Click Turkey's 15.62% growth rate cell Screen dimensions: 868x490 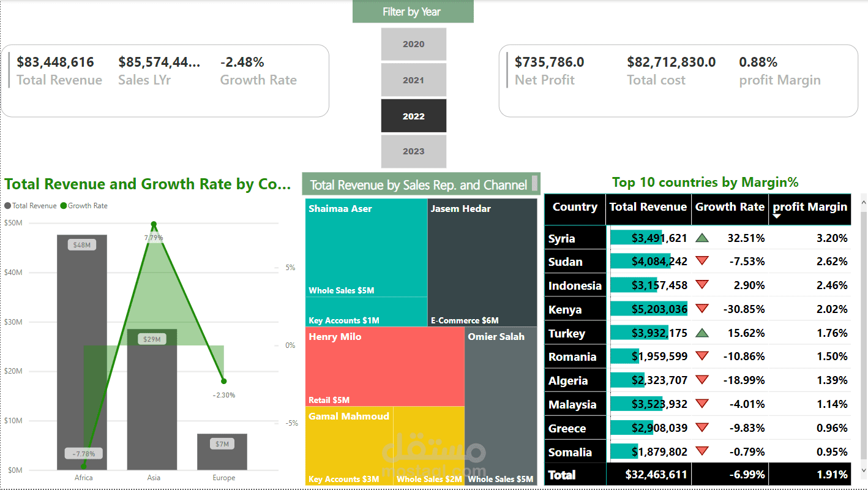(730, 333)
